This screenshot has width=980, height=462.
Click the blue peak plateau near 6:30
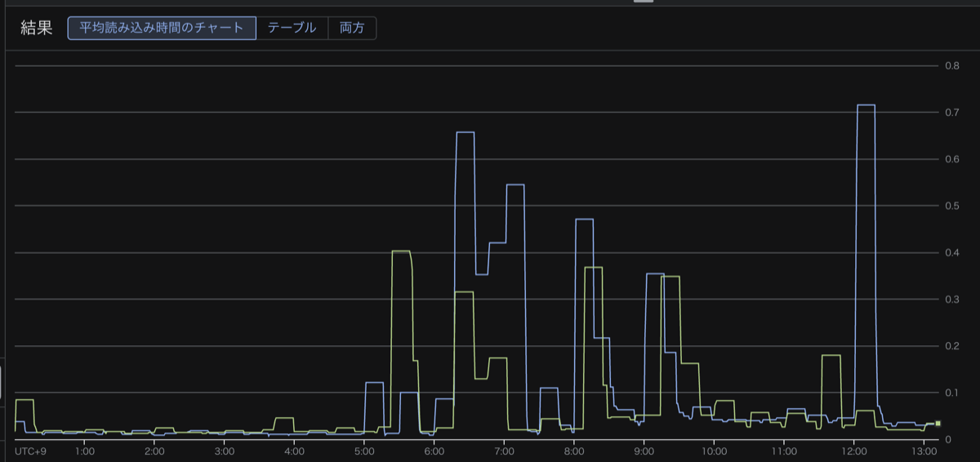pyautogui.click(x=465, y=132)
